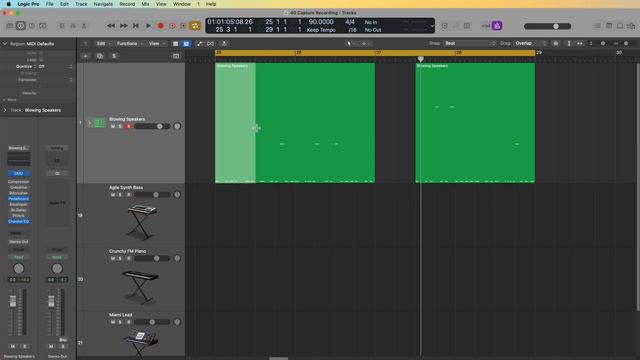
Task: Click the purple metronome/count-in button
Action: pos(497,26)
